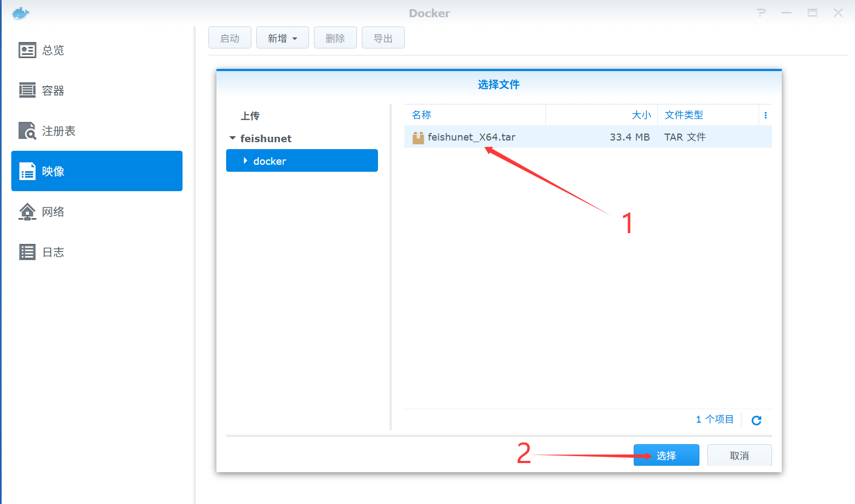The width and height of the screenshot is (855, 504).
Task: Click the 启动 launch button
Action: [x=230, y=38]
